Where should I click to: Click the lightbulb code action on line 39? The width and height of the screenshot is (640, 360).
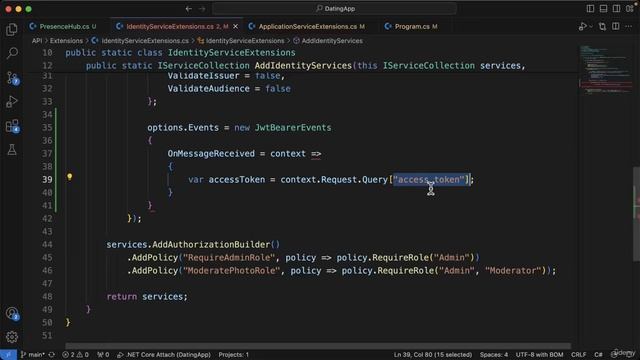tap(70, 177)
